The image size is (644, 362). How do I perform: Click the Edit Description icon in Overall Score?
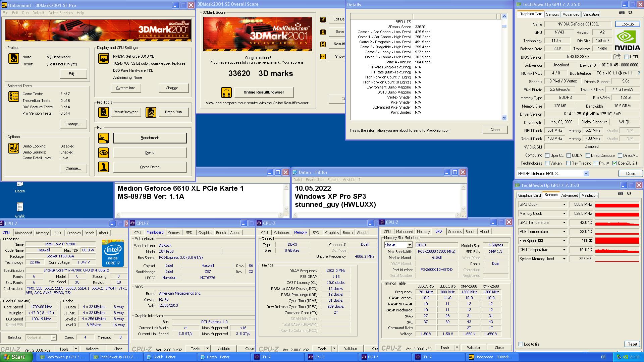coord(323,20)
